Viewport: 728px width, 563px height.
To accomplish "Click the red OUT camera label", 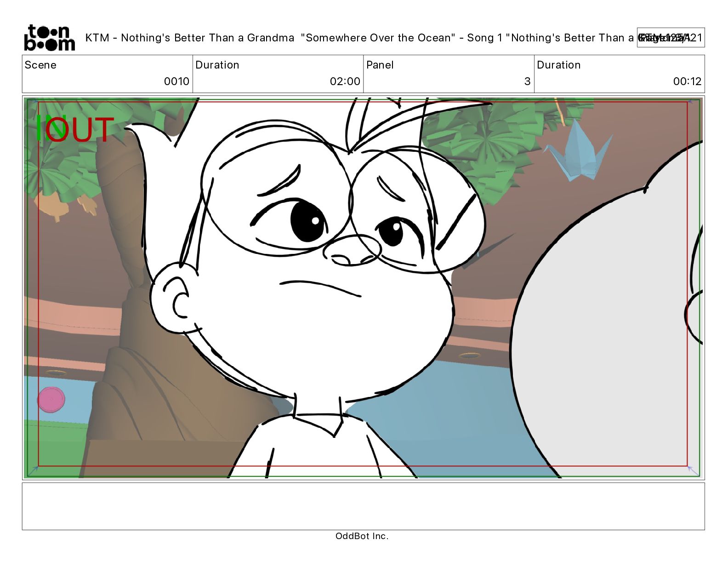I will [x=79, y=130].
